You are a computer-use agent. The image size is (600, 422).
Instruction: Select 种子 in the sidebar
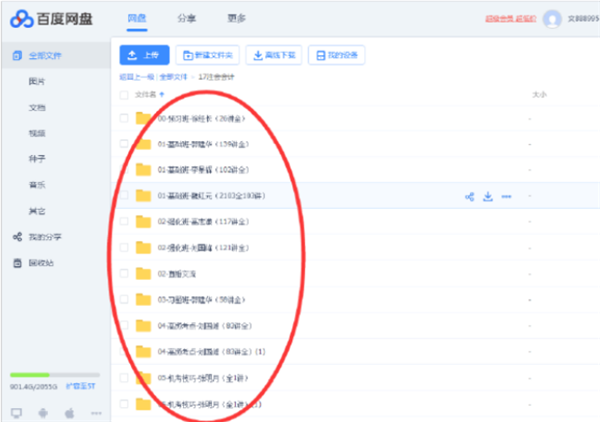pos(37,159)
